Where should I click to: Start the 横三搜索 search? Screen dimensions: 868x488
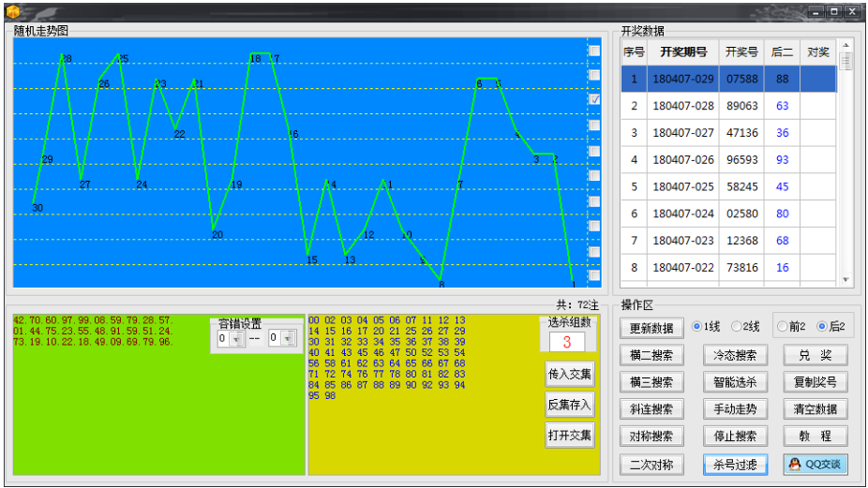(x=651, y=382)
